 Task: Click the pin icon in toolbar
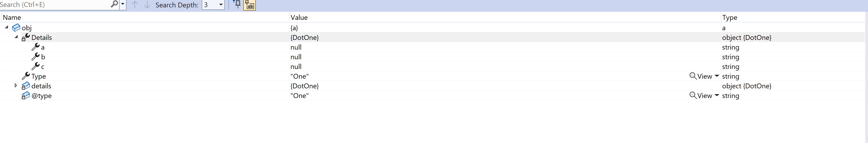tap(237, 4)
